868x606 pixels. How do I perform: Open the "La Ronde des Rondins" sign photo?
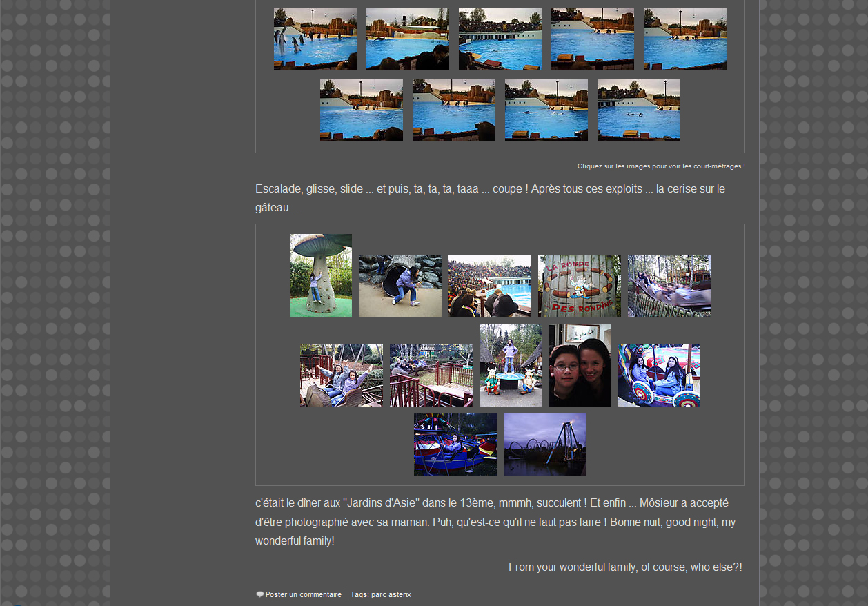tap(579, 286)
